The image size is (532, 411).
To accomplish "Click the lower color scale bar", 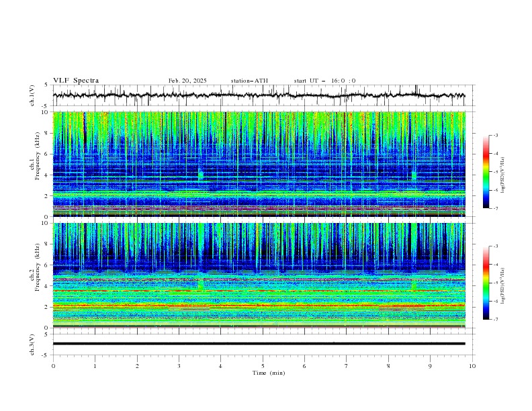I will click(486, 283).
